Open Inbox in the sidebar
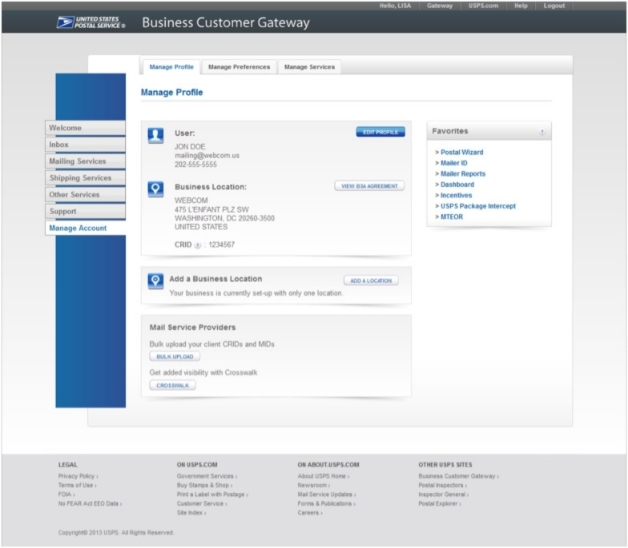Screen dimensions: 628x548 [85, 145]
